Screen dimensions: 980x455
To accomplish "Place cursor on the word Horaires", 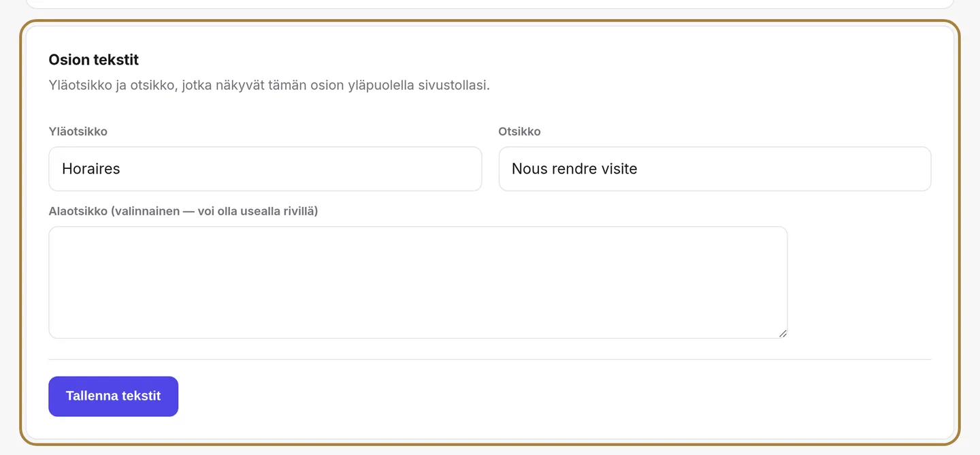I will click(x=91, y=169).
